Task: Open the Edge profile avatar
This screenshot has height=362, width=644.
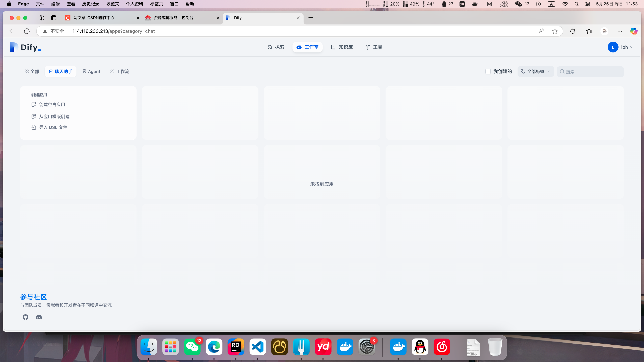Action: pos(604,31)
